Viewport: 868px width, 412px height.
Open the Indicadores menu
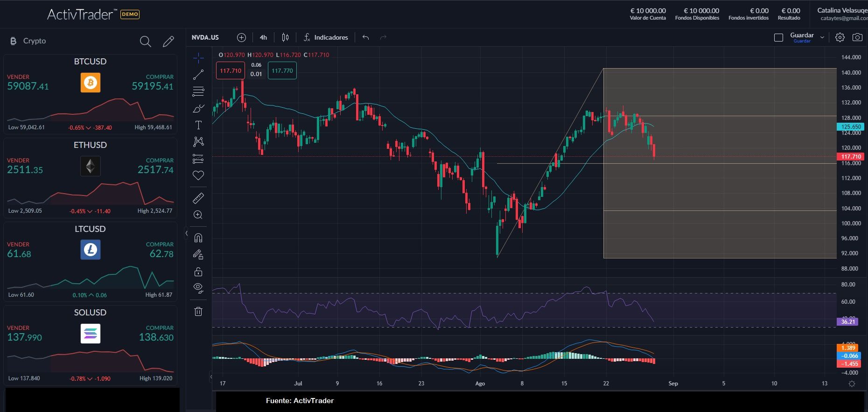(326, 37)
